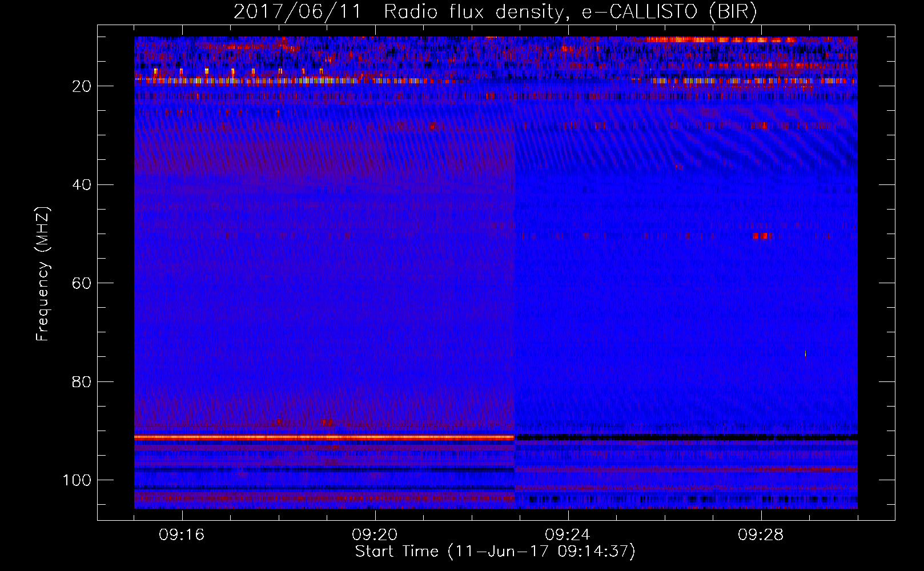
Task: Click the 09:24 time tick label
Action: 568,535
